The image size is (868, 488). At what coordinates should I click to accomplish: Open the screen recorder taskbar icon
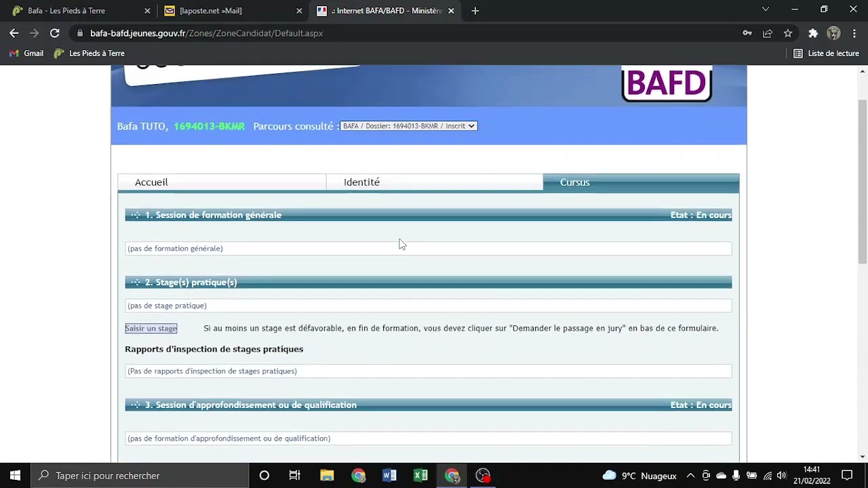tap(483, 475)
